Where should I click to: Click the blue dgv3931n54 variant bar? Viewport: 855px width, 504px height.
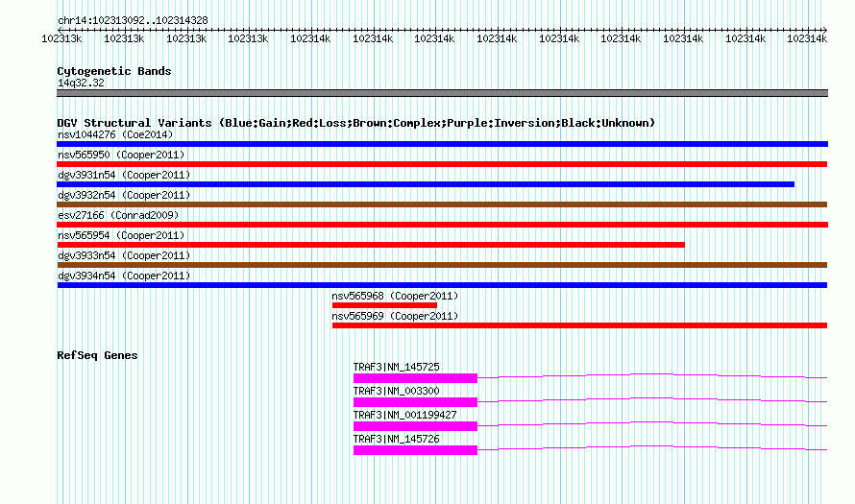tap(426, 184)
